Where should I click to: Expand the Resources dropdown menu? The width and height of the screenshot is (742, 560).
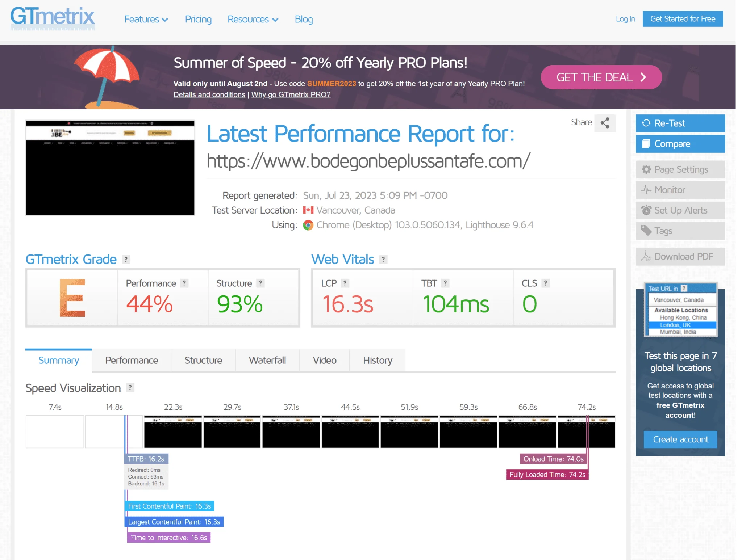point(253,19)
